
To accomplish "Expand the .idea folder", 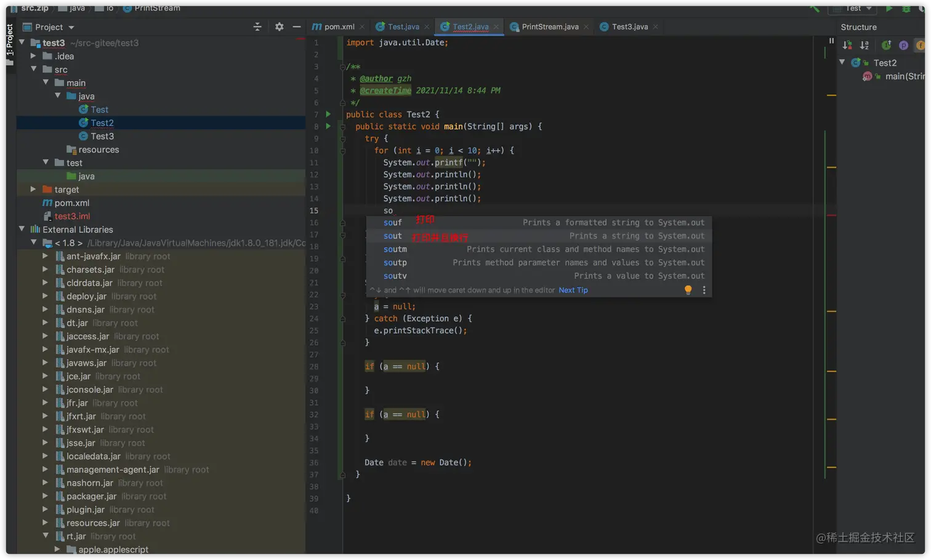I will (x=34, y=55).
